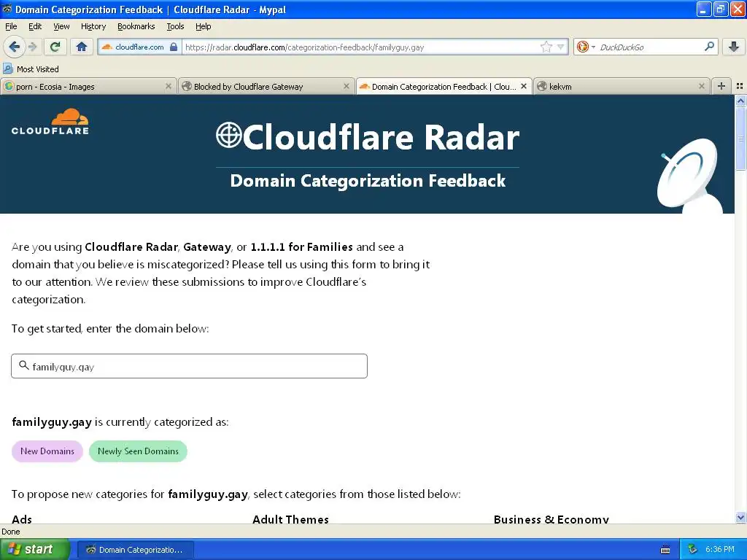Open the Downloads arrow button
The image size is (747, 560).
[734, 47]
